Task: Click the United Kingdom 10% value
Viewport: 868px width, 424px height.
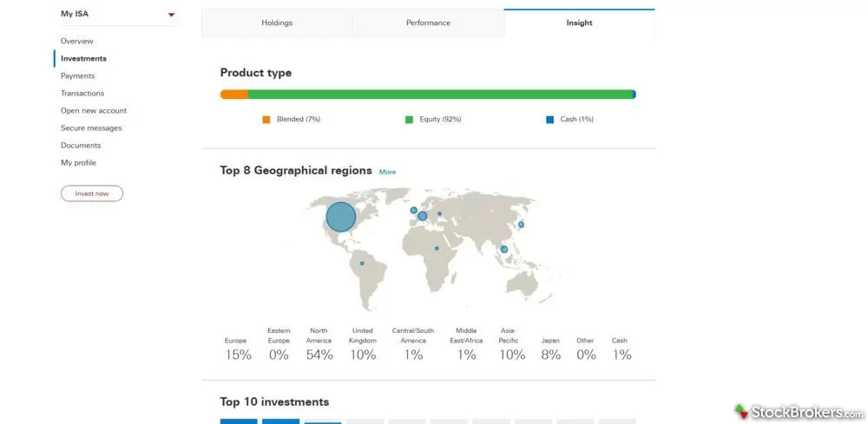Action: 363,355
